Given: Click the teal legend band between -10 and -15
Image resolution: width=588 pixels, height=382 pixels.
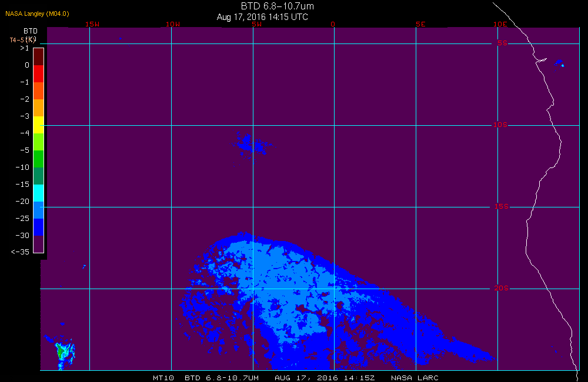Looking at the screenshot, I should pyautogui.click(x=39, y=176).
